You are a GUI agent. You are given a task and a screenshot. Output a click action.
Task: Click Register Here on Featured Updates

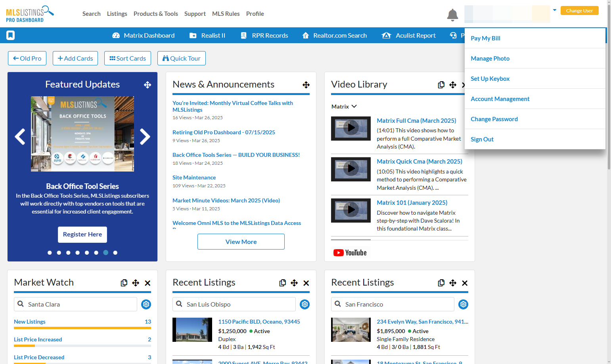point(82,234)
